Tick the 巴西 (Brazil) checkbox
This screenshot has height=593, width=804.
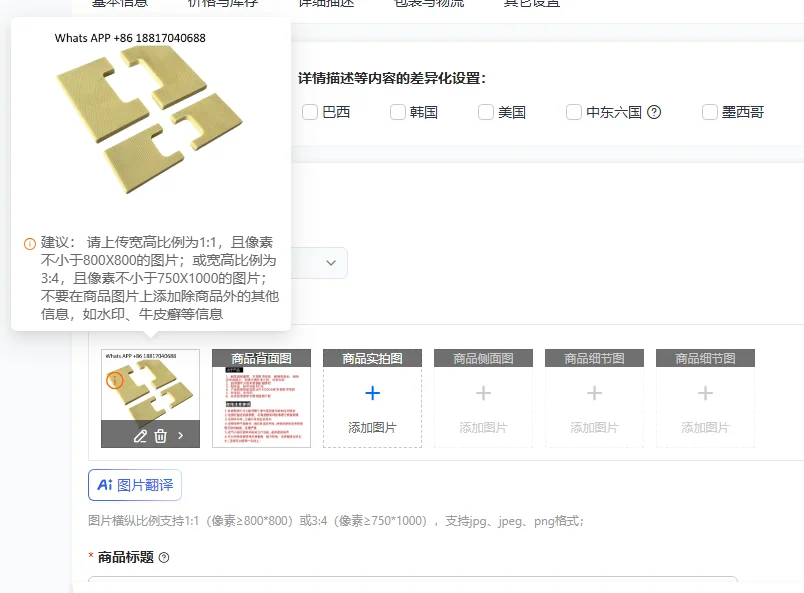coord(310,112)
